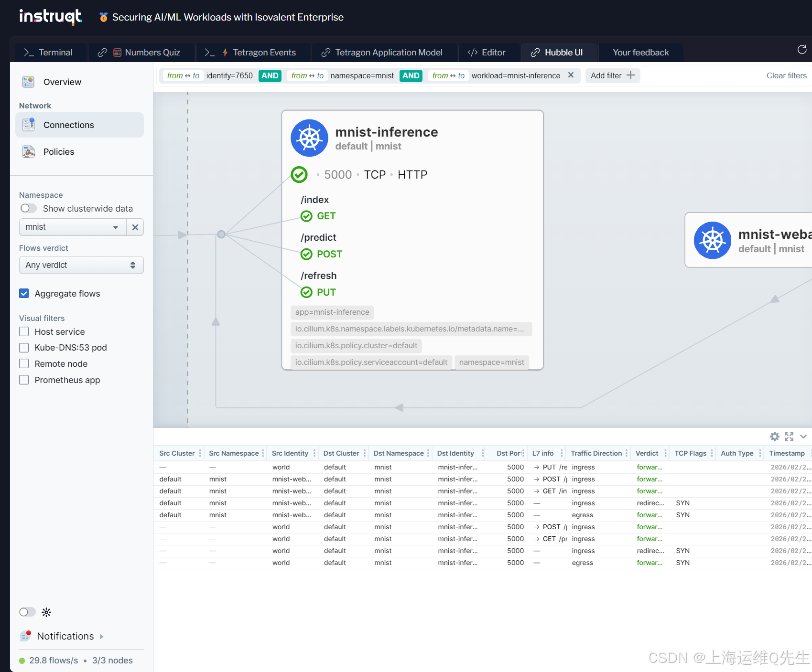
Task: Sort by Timestamp column header
Action: [x=787, y=453]
